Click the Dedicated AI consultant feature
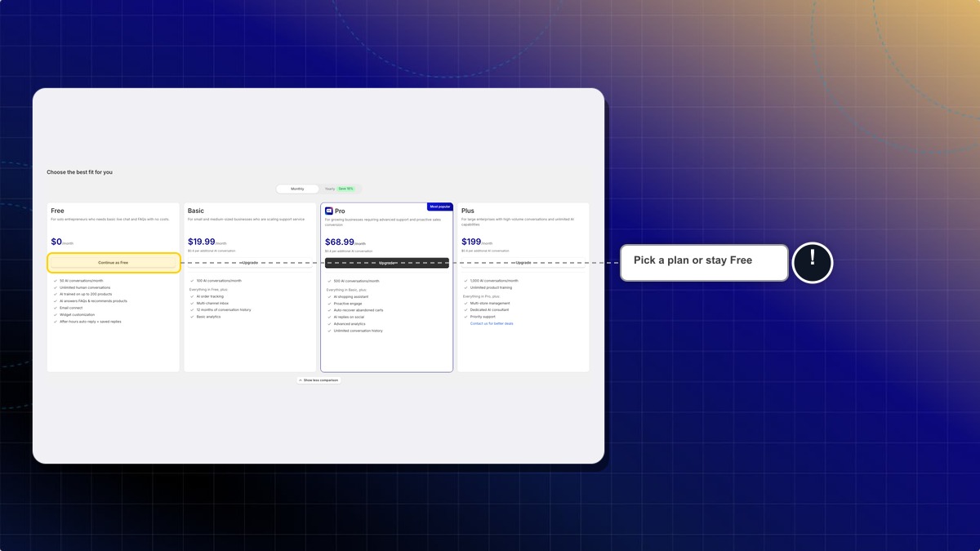Image resolution: width=980 pixels, height=551 pixels. (x=489, y=310)
